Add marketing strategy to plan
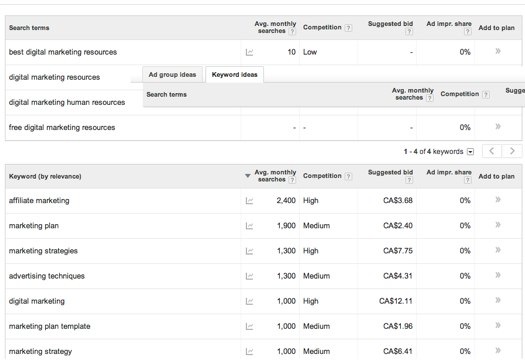Image resolution: width=525 pixels, height=360 pixels. (498, 350)
